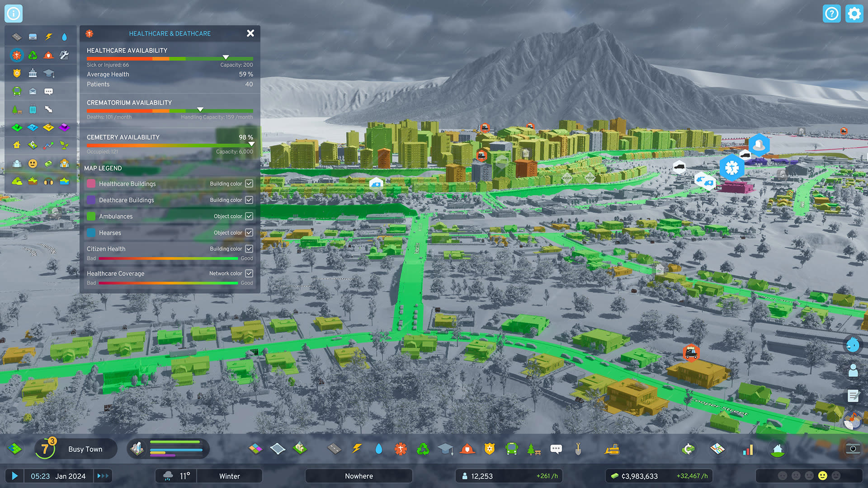Screen dimensions: 868x488
Task: Close the Healthcare & Deathcare panel
Action: [250, 33]
